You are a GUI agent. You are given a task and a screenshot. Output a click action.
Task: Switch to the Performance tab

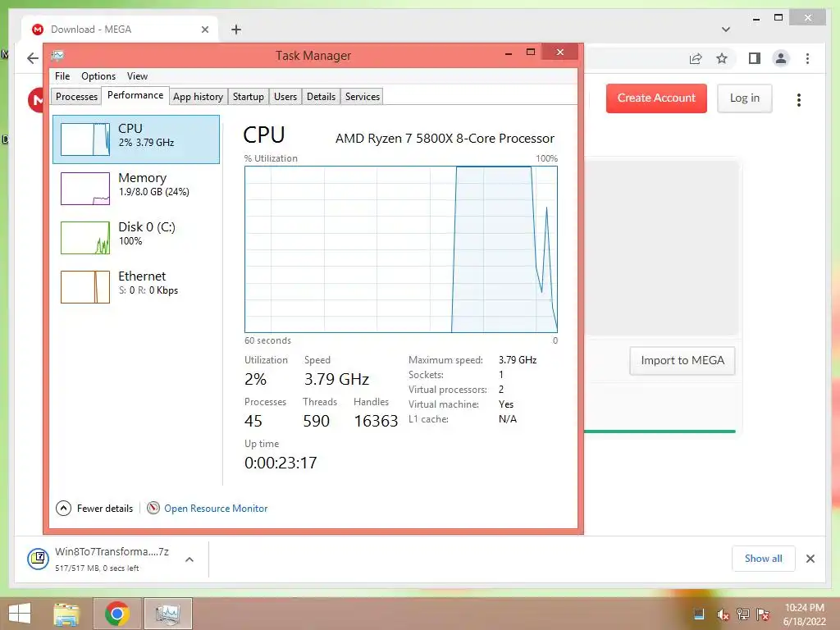click(x=135, y=95)
